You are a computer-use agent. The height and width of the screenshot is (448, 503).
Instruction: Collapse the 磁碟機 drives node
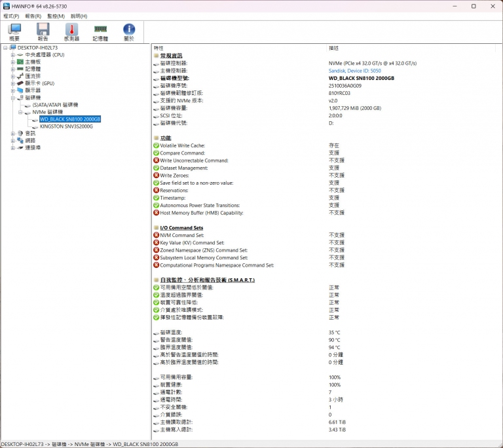click(13, 98)
